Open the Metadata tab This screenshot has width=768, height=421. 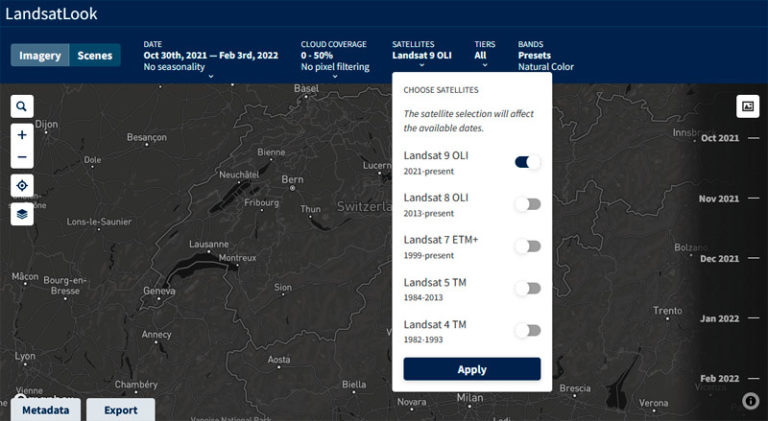coord(46,410)
